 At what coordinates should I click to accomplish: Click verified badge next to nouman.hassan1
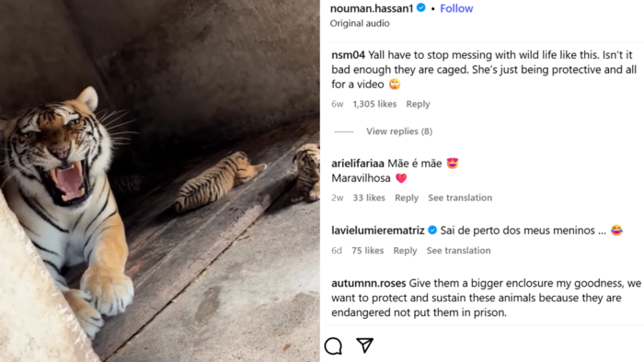coord(421,7)
